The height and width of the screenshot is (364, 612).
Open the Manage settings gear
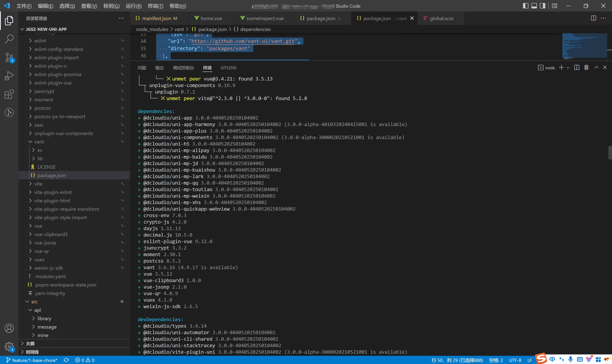pos(9,346)
